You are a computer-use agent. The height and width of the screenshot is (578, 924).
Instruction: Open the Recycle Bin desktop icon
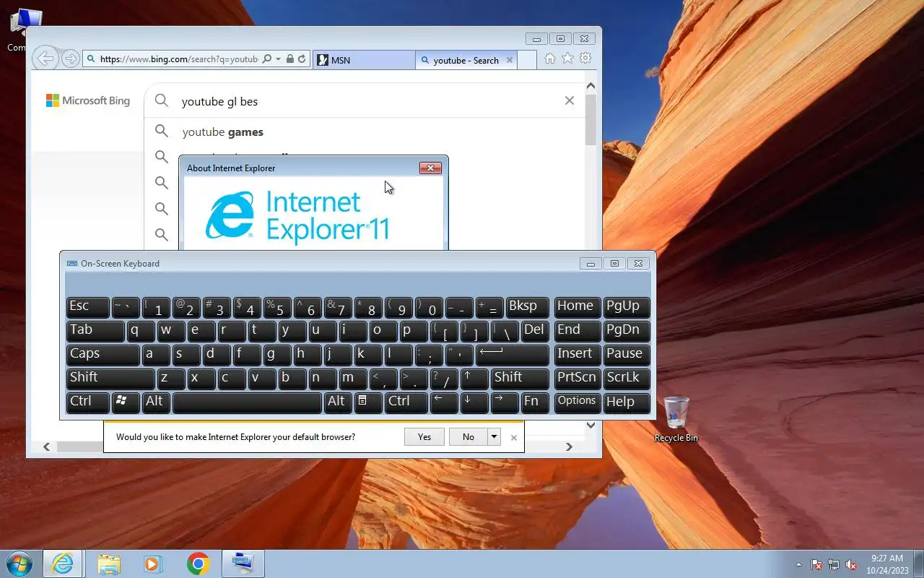click(676, 419)
